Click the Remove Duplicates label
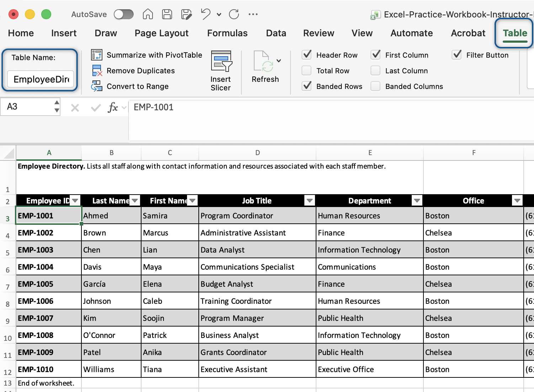 (x=141, y=70)
